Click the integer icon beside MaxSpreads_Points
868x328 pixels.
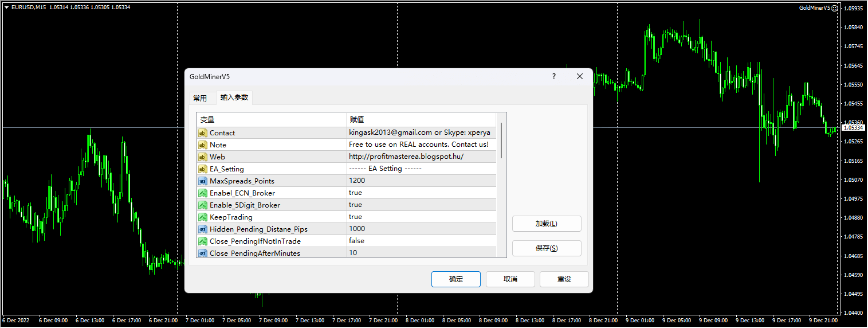[x=202, y=181]
